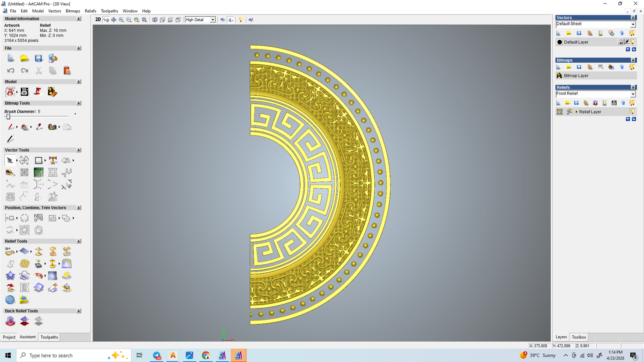Pick the bitmap colour dropper tool
The height and width of the screenshot is (362, 644).
click(x=39, y=127)
